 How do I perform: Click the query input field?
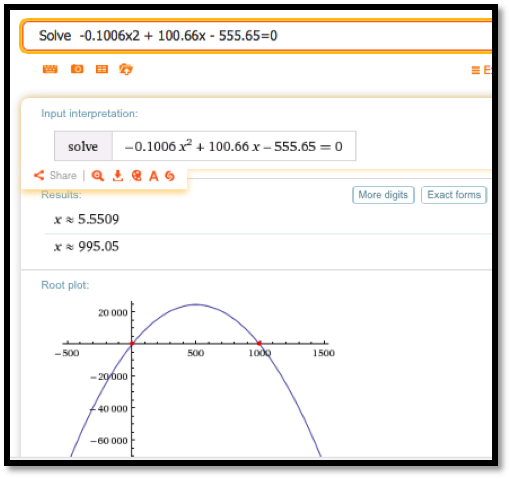(x=257, y=36)
